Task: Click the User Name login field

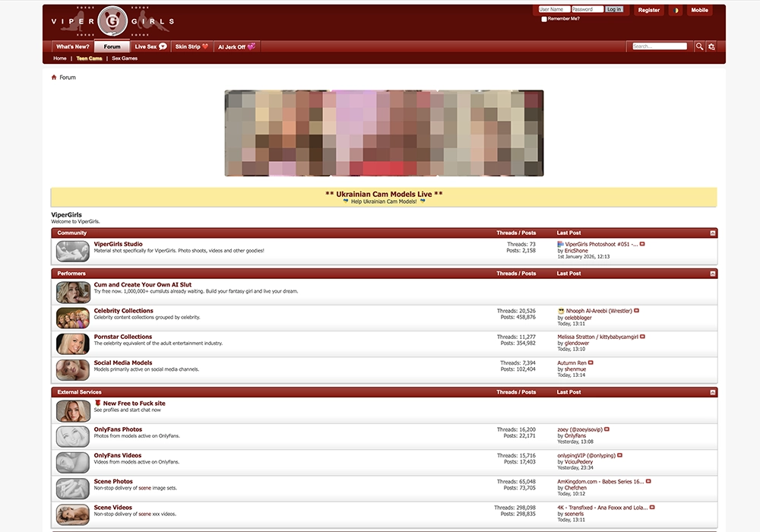Action: tap(555, 9)
